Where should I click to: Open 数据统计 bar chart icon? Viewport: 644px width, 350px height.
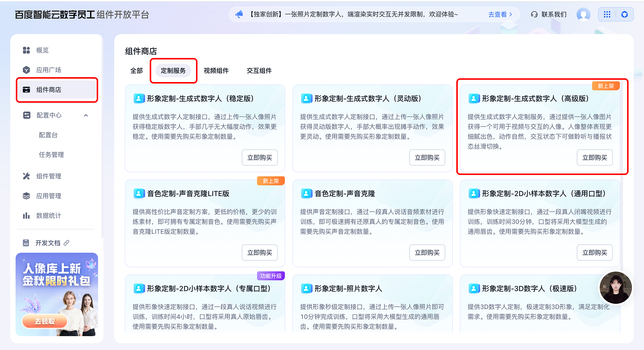26,216
